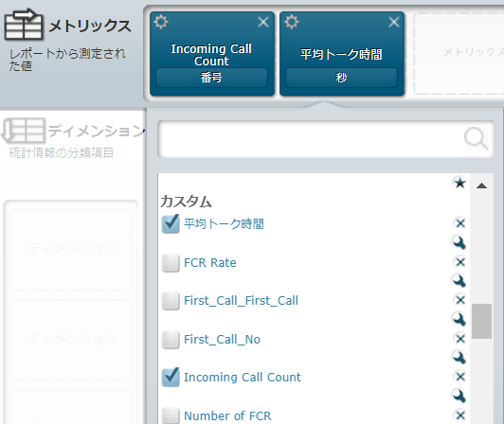Edit Incoming Call Count with wrench icon

[x=459, y=396]
